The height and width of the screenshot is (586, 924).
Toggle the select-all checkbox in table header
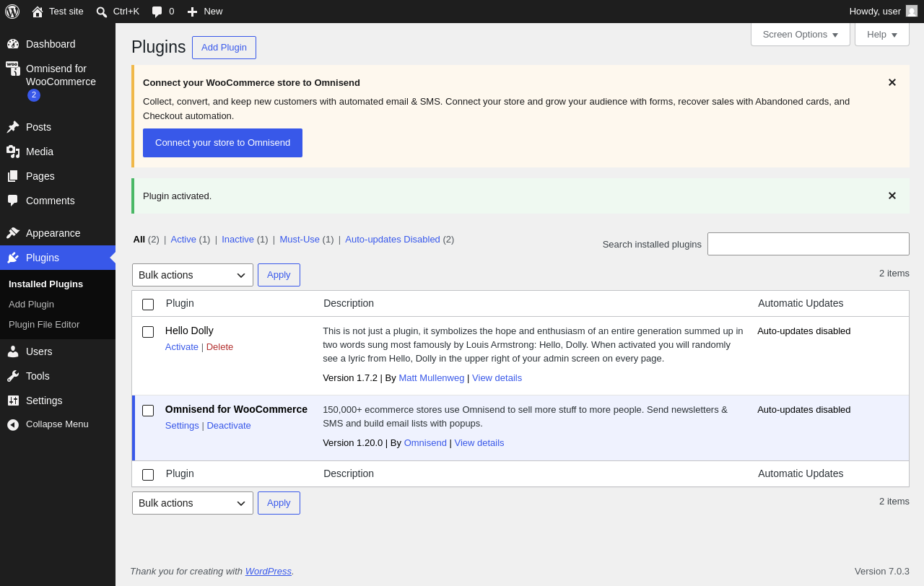pyautogui.click(x=148, y=305)
